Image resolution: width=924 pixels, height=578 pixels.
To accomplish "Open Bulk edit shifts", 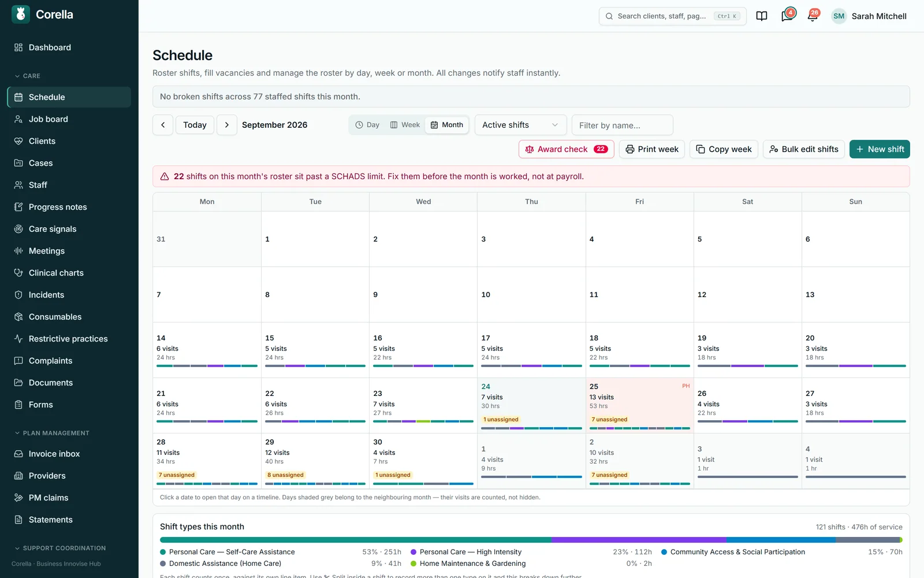I will (x=804, y=149).
